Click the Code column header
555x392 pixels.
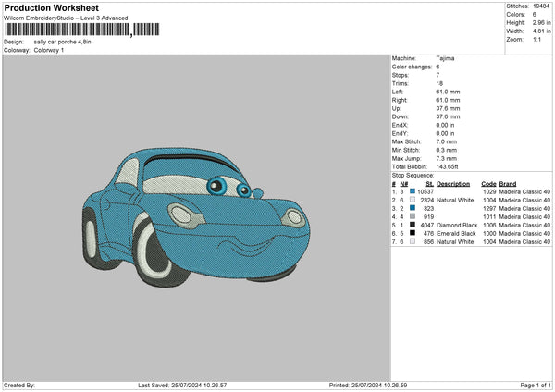pyautogui.click(x=488, y=183)
